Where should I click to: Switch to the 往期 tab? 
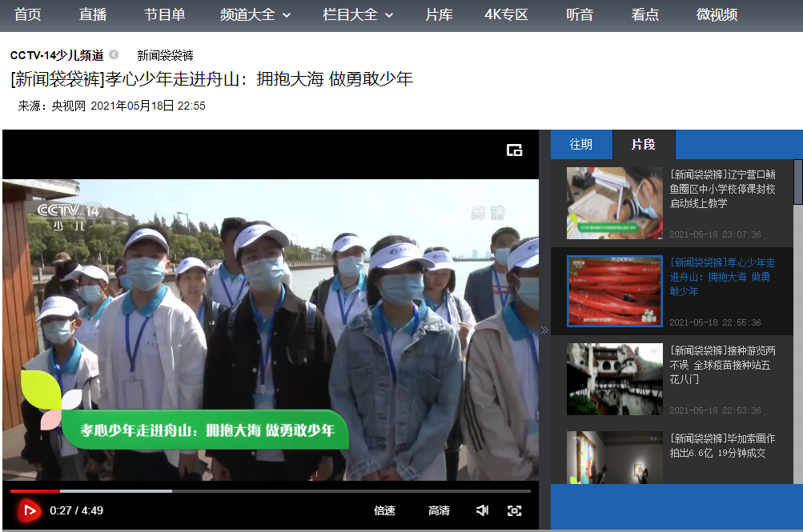coord(581,145)
